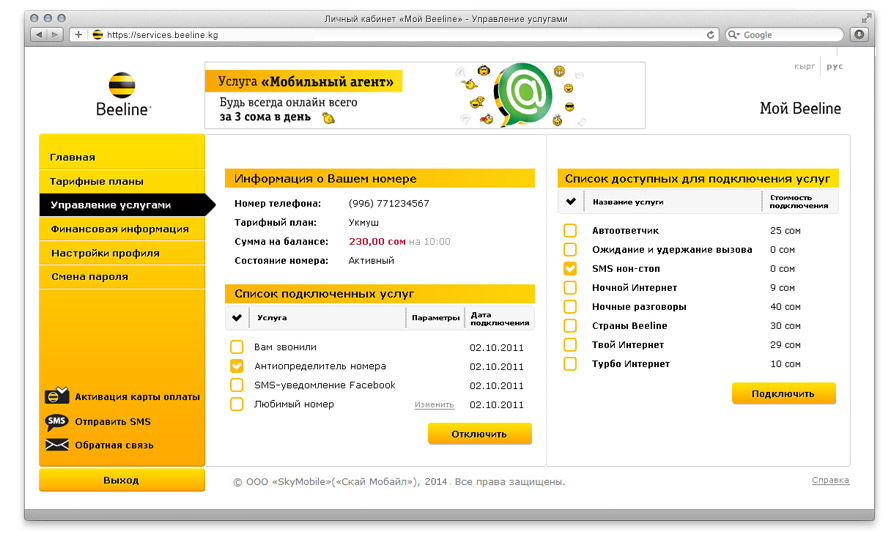Image resolution: width=894 pixels, height=539 pixels.
Task: Click the Мобильный агент banner headline
Action: coord(304,82)
